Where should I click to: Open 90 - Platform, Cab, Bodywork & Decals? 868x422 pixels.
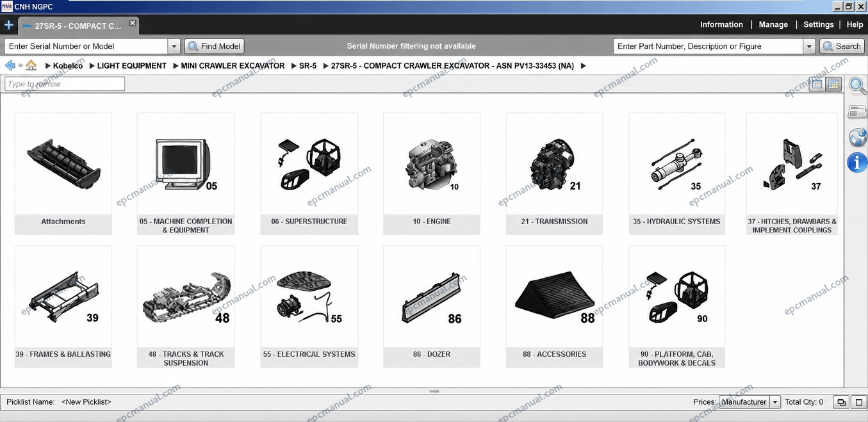pyautogui.click(x=677, y=306)
